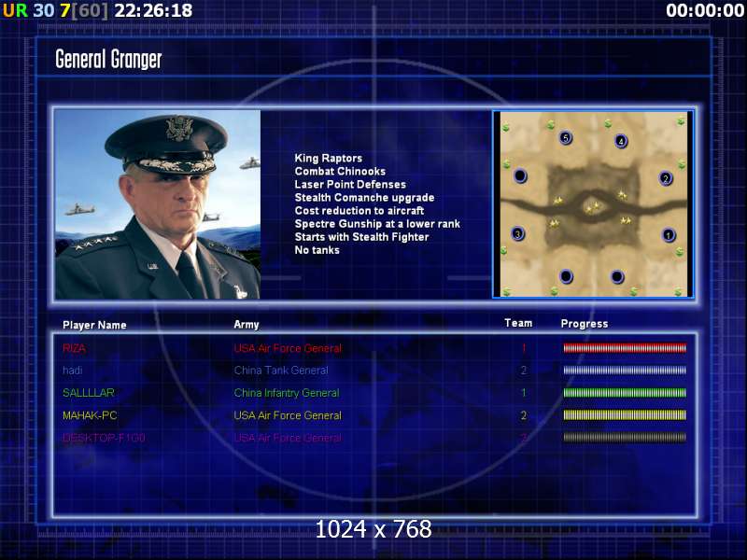Click RIZA's USA Air Force General army
This screenshot has height=560, width=747.
(288, 348)
